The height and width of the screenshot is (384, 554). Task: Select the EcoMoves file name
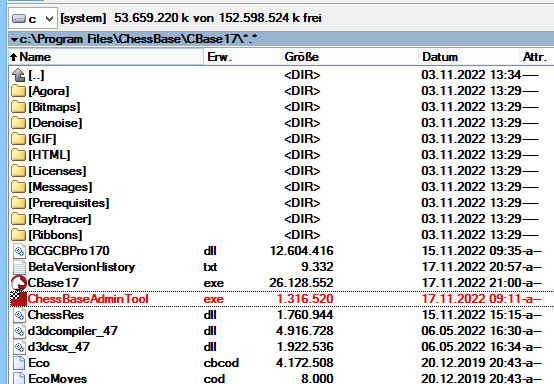tap(58, 379)
